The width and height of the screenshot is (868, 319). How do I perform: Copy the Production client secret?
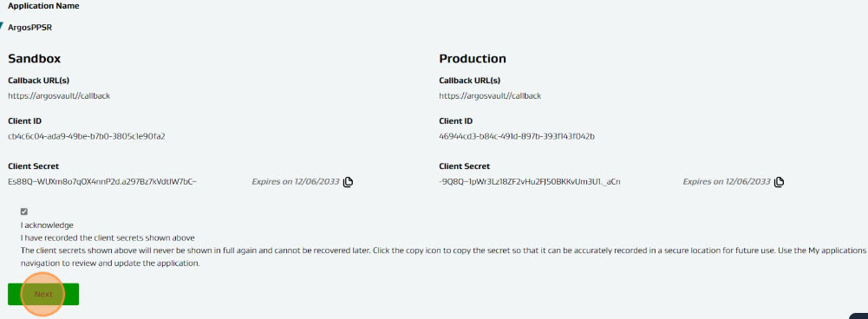[779, 182]
